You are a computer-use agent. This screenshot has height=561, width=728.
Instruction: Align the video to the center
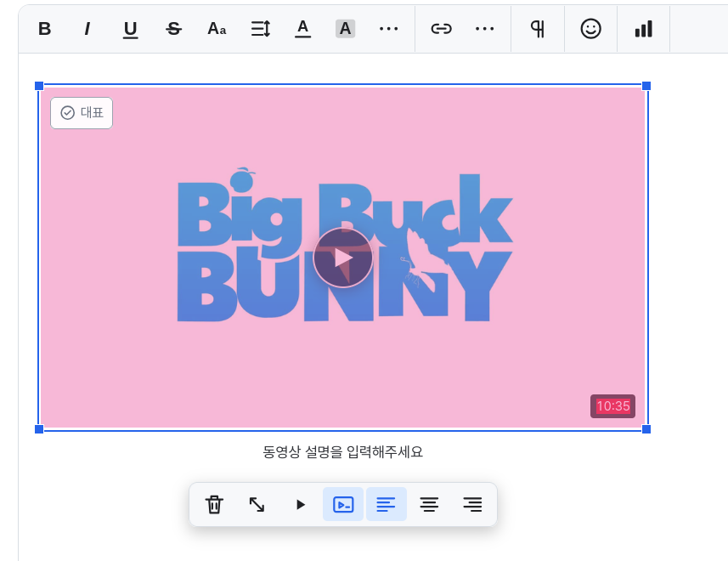[x=429, y=504]
